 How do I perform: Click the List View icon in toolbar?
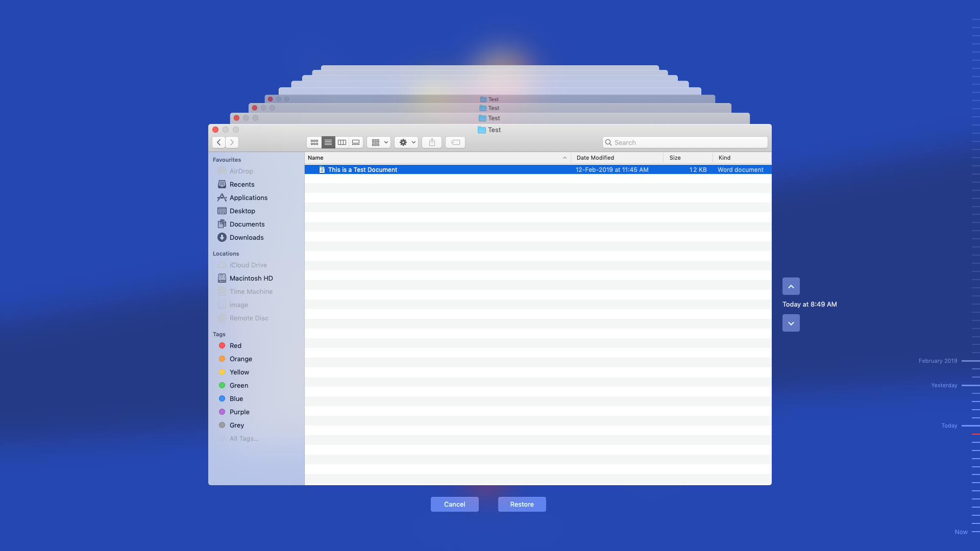[x=328, y=142]
